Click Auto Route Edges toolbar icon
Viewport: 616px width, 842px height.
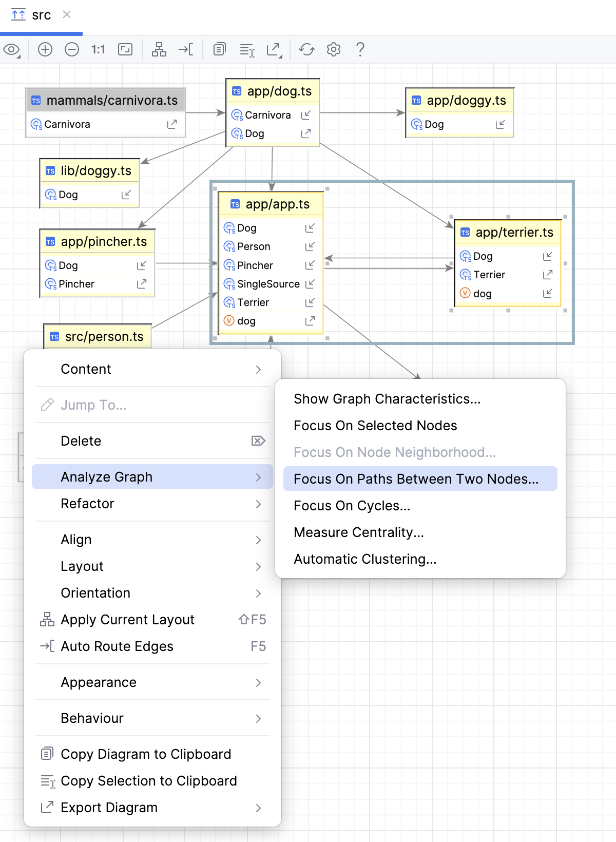coord(186,49)
